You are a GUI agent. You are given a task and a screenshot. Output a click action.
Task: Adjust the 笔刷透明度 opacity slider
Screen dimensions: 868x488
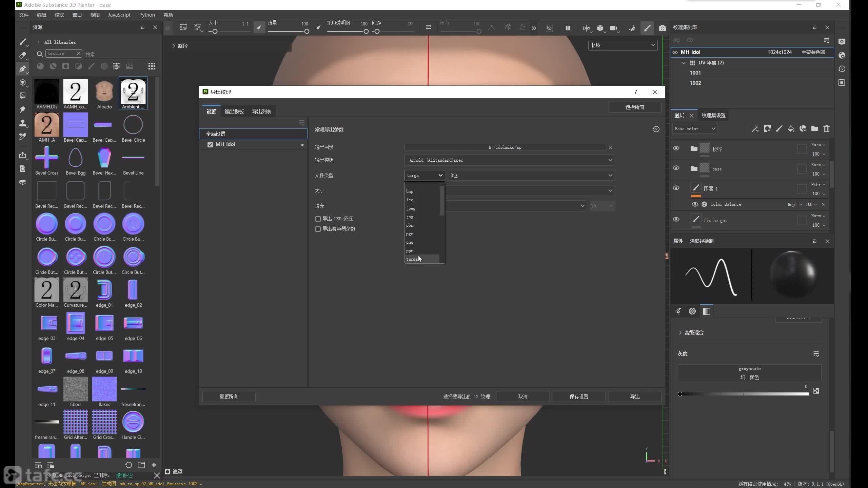tap(348, 32)
